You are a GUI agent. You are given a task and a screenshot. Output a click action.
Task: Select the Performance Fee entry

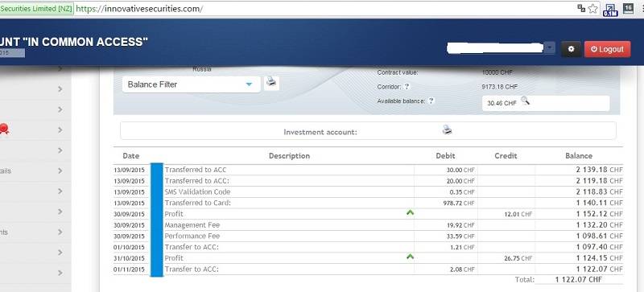(192, 236)
